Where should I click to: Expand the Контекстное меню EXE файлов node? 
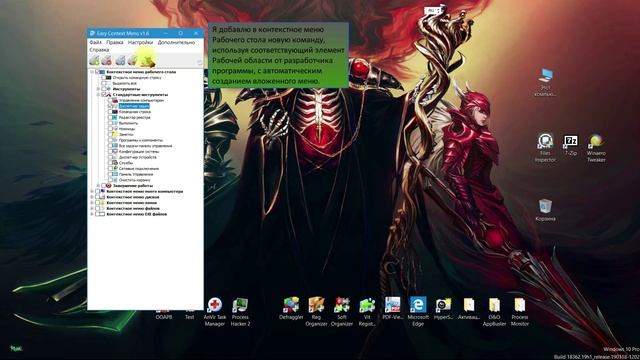[92, 214]
